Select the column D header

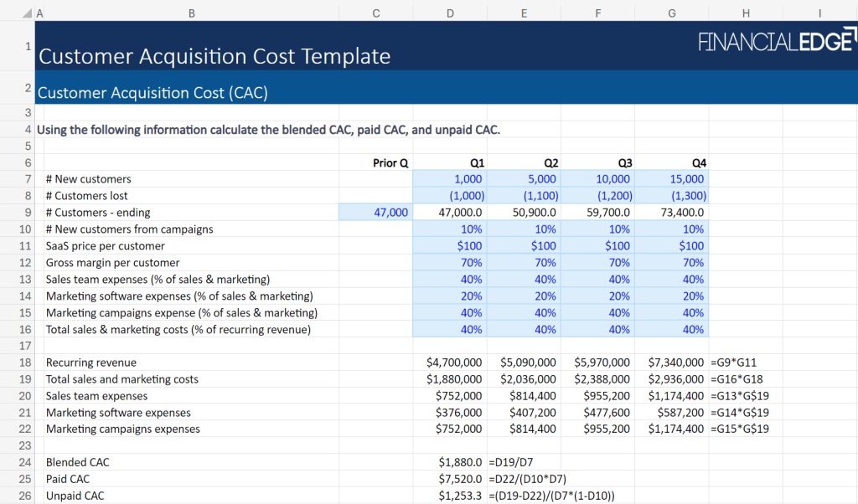(451, 13)
